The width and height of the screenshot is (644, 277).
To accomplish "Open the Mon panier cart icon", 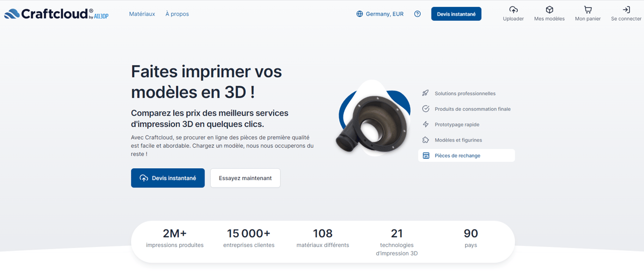I will point(588,10).
